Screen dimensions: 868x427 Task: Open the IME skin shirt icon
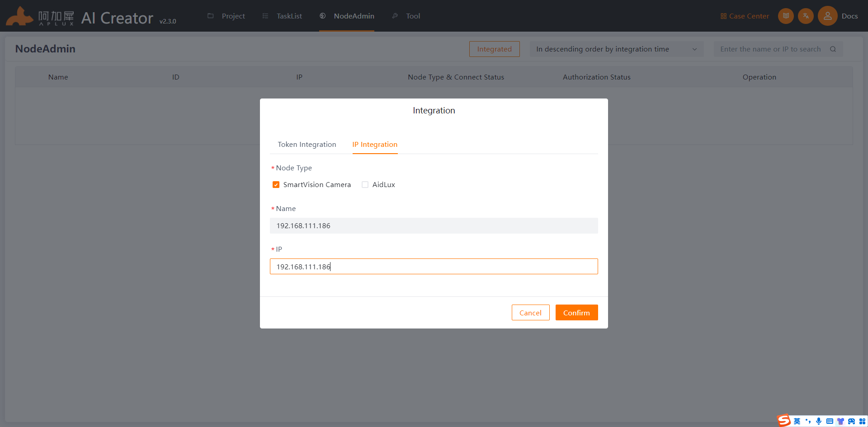point(840,421)
